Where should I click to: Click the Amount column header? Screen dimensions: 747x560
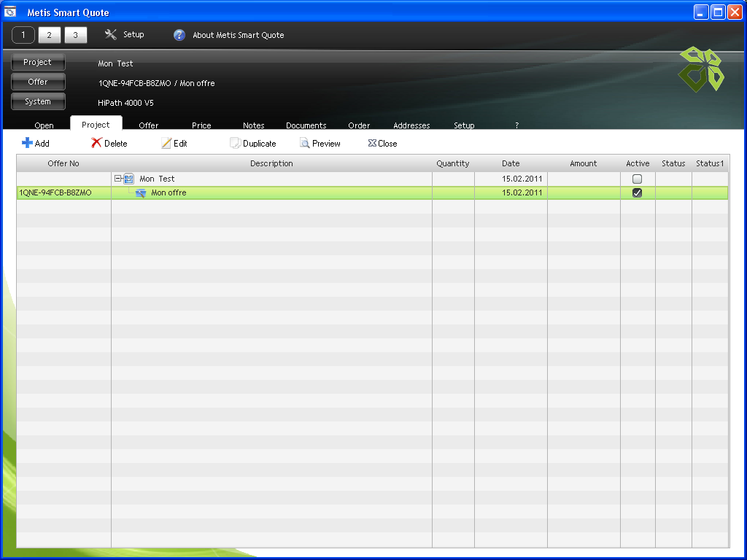(584, 163)
